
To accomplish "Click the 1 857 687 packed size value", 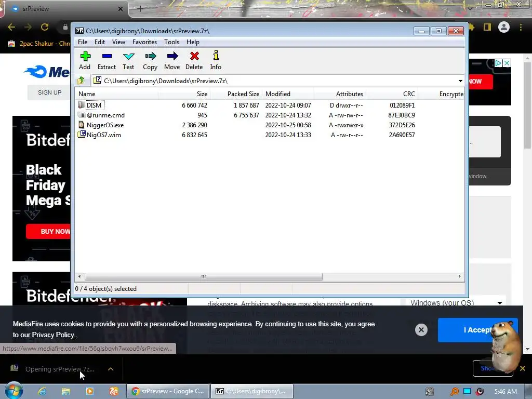I will (x=246, y=105).
